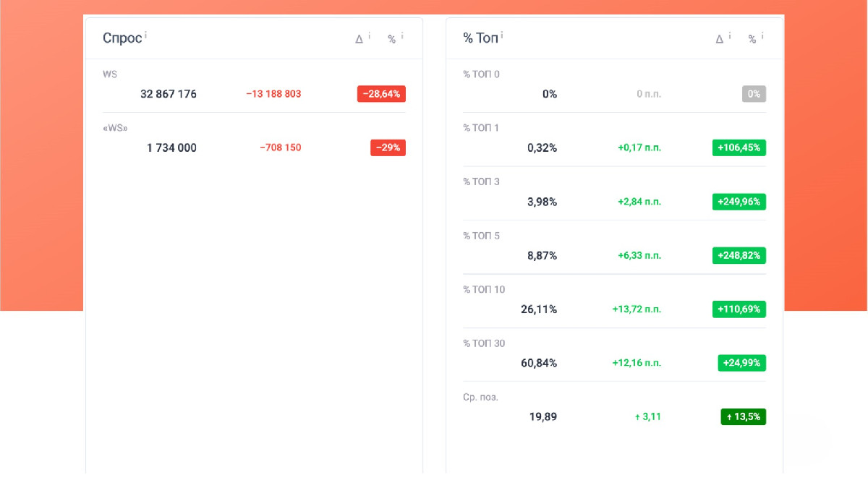Click the green +106,45% badge for ТОП 1
This screenshot has height=488, width=868.
coord(739,148)
